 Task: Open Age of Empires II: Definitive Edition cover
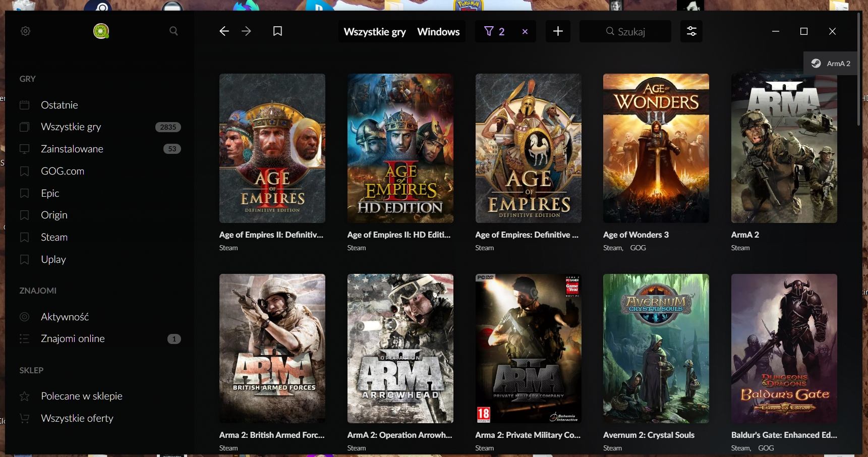272,148
